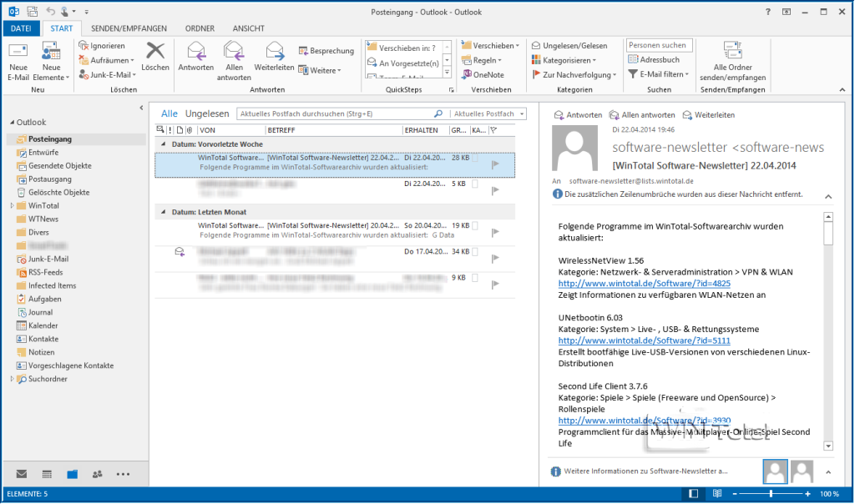Expand the WinTotal folder
The width and height of the screenshot is (855, 504).
point(12,206)
